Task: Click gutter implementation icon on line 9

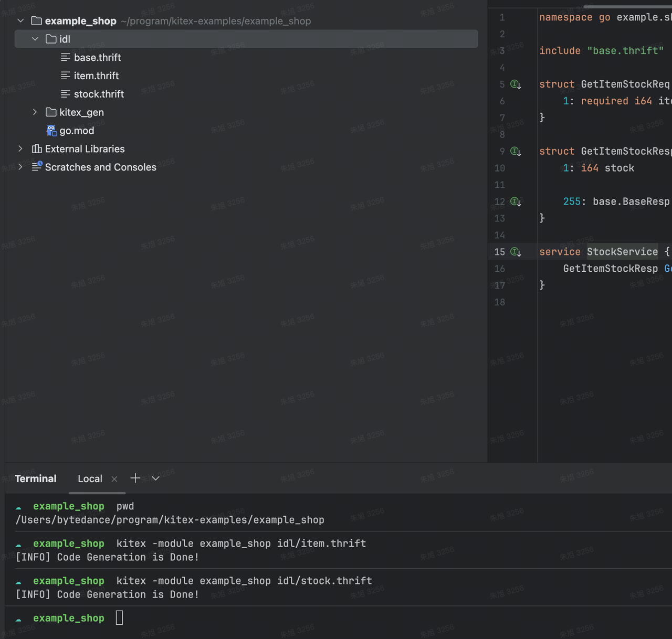Action: (x=516, y=152)
